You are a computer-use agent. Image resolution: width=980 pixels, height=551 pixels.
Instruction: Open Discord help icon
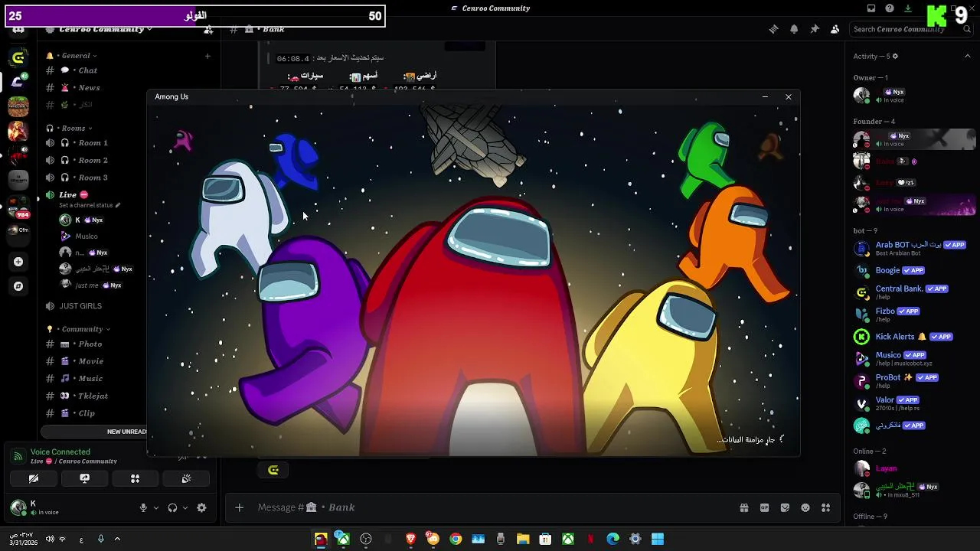(x=890, y=8)
